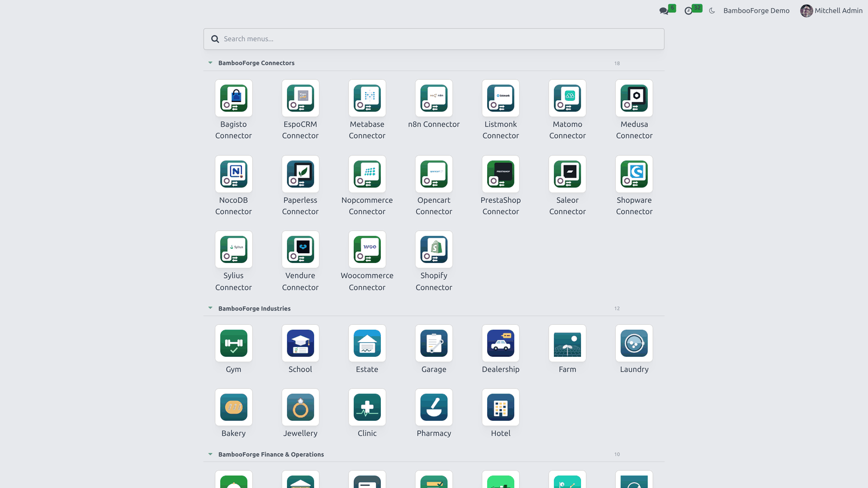This screenshot has height=488, width=868.
Task: Launch the School app
Action: (x=301, y=343)
